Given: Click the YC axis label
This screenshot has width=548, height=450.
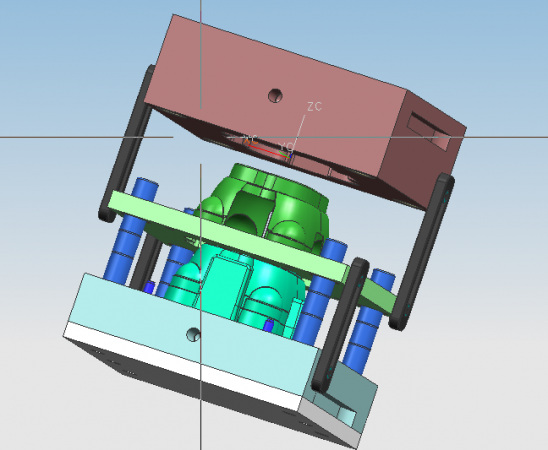Looking at the screenshot, I should coord(287,147).
